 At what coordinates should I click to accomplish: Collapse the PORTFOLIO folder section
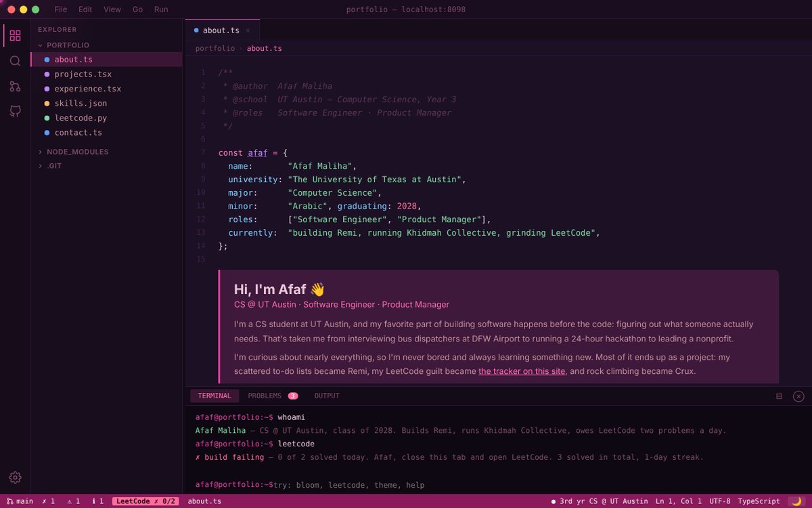(x=106, y=45)
